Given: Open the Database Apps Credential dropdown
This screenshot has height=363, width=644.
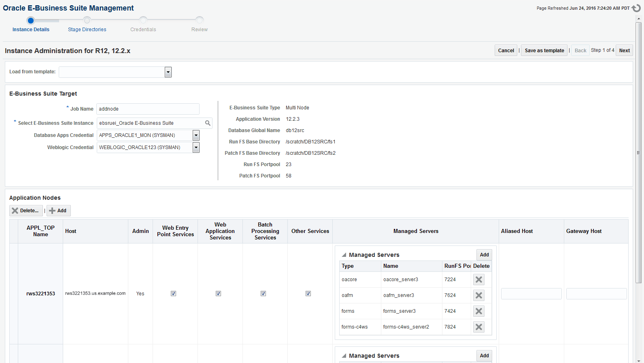Looking at the screenshot, I should tap(196, 135).
